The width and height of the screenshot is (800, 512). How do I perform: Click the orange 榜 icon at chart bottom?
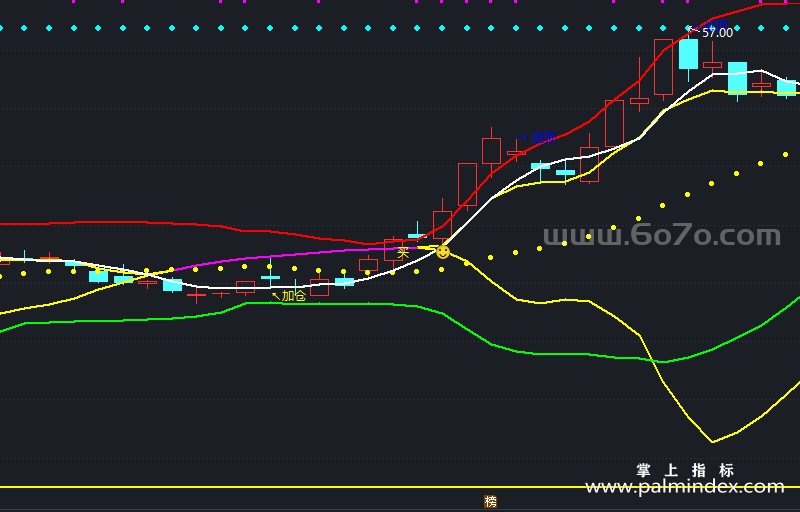[490, 502]
